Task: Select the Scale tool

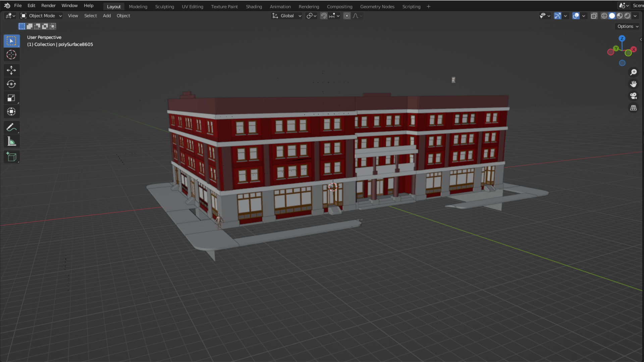Action: pos(11,98)
